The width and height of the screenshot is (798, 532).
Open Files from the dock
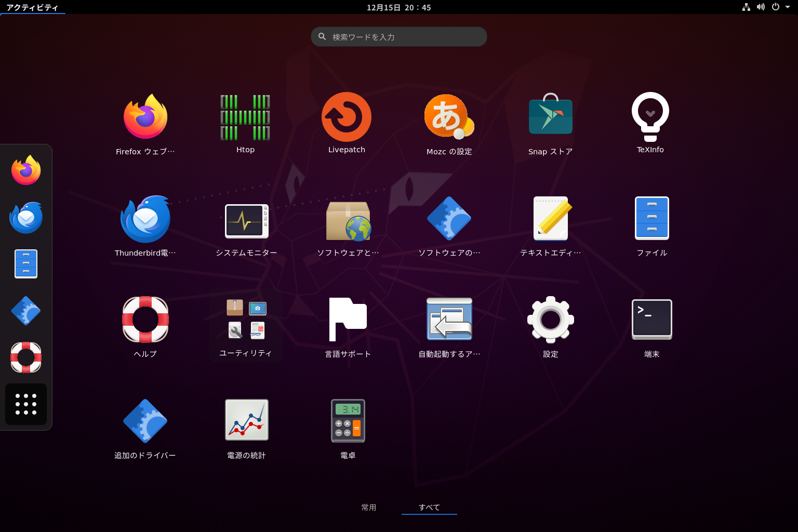(26, 264)
